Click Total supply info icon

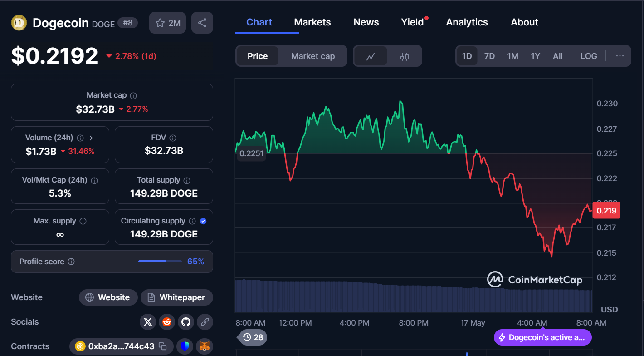tap(187, 181)
